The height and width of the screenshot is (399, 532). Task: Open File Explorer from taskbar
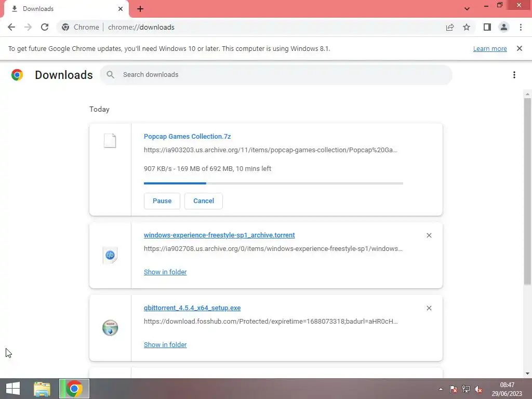click(x=42, y=389)
